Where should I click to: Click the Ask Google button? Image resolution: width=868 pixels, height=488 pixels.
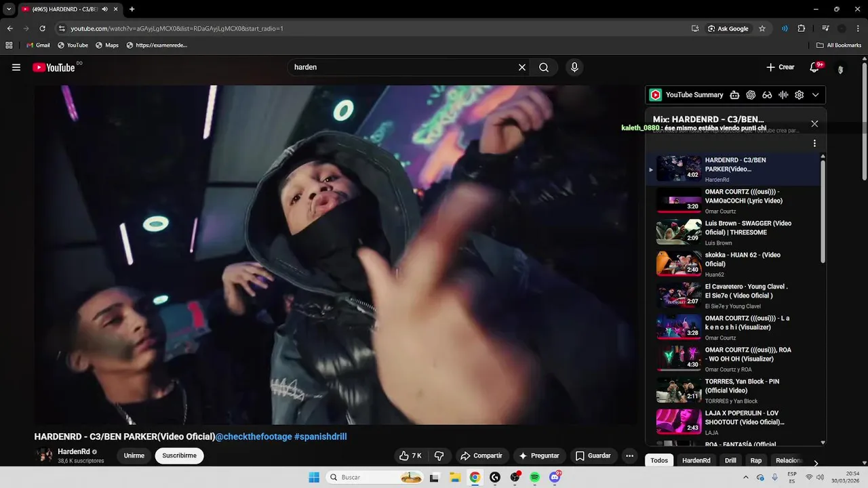click(x=728, y=28)
